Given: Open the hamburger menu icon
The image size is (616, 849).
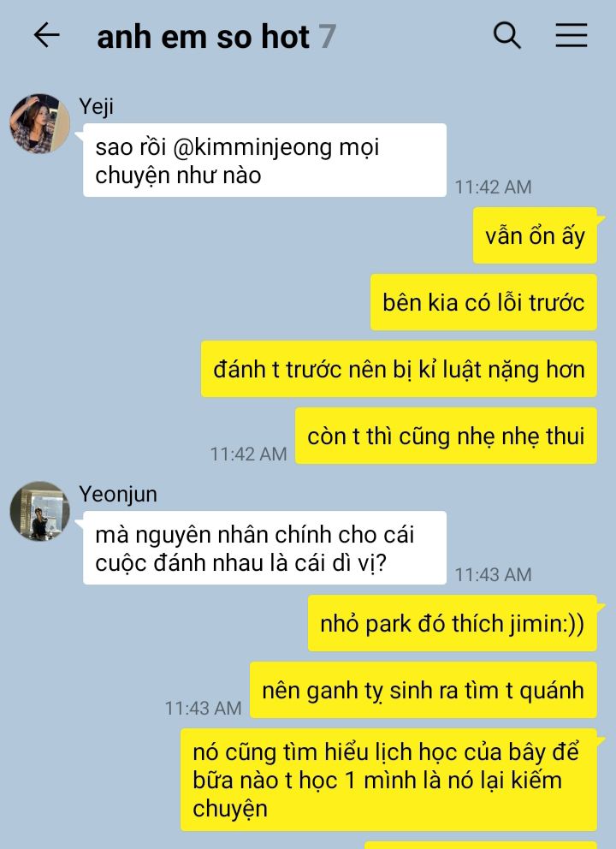Looking at the screenshot, I should point(571,36).
